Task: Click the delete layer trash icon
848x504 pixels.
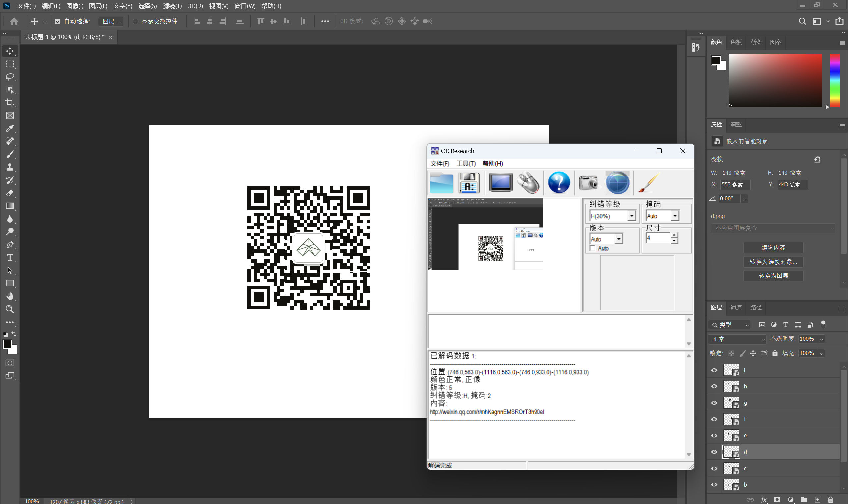Action: click(x=831, y=500)
